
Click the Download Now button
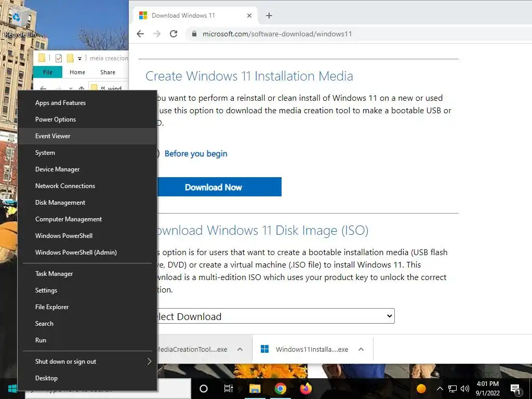point(219,187)
